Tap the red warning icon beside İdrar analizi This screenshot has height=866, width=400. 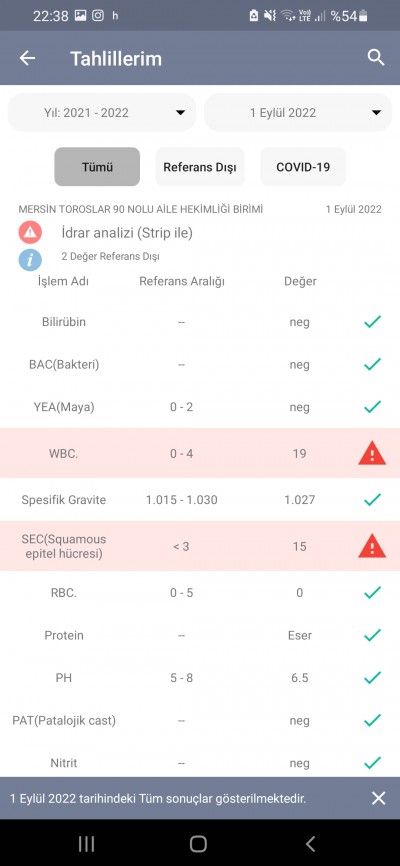30,233
